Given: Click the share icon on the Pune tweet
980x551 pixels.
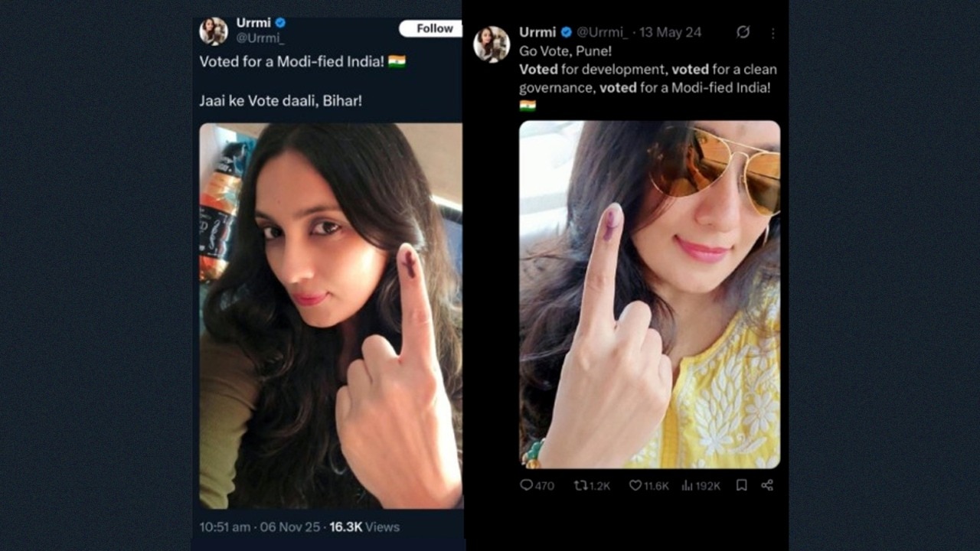Looking at the screenshot, I should pos(767,485).
